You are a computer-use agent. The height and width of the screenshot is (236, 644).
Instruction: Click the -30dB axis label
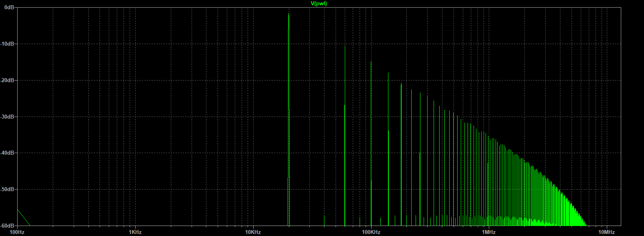point(7,117)
